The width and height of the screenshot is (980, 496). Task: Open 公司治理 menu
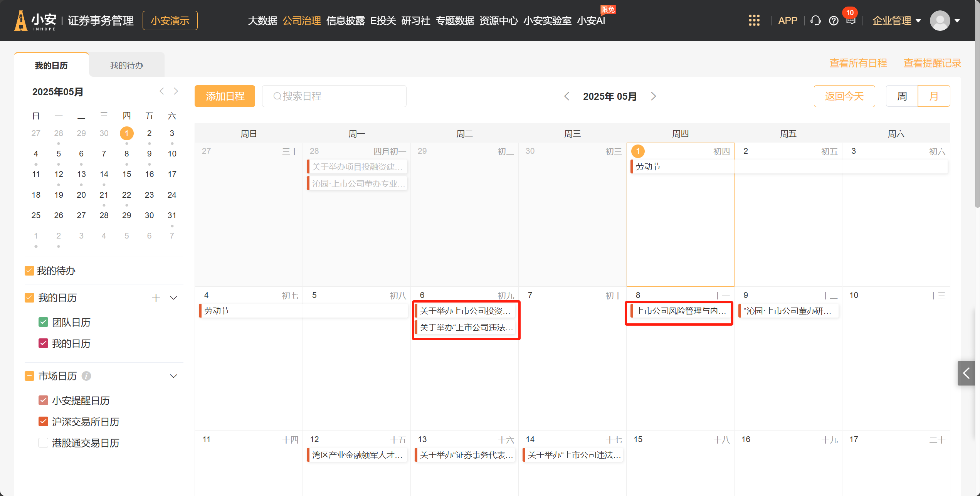302,20
